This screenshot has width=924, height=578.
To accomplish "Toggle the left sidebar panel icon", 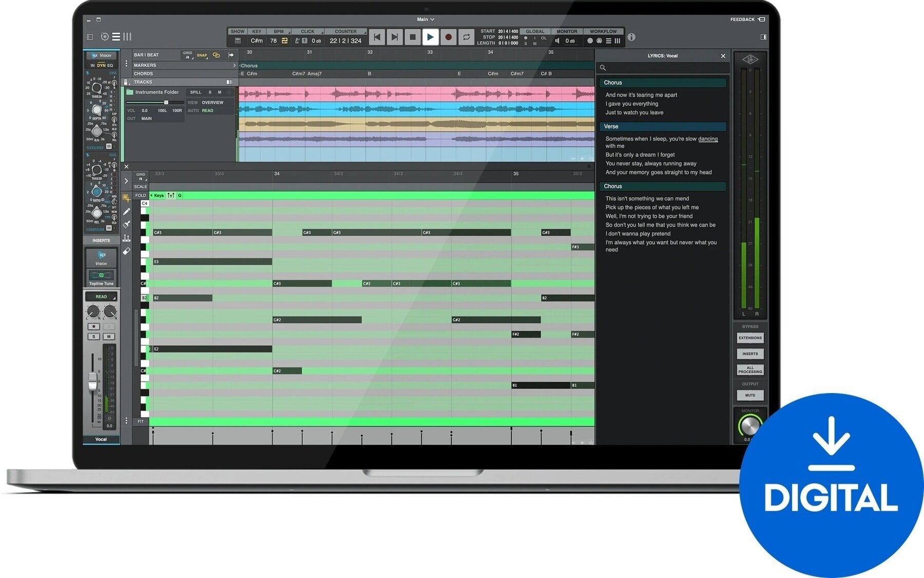I will 90,37.
